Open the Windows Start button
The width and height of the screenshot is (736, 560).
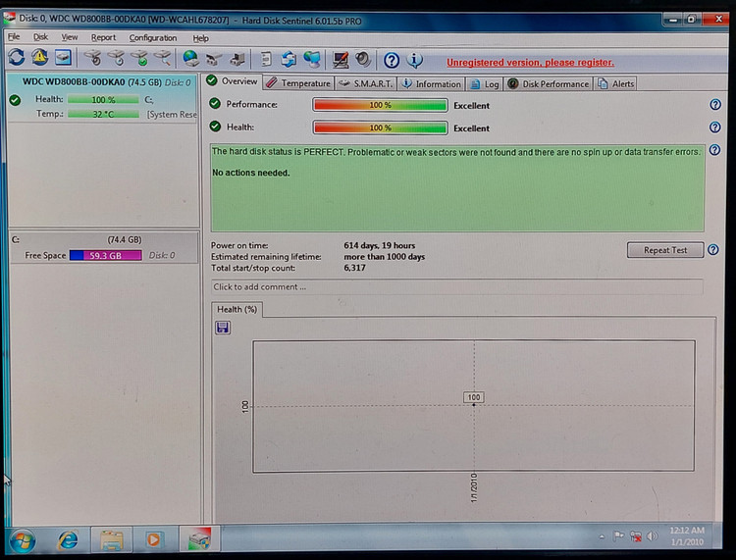pyautogui.click(x=22, y=540)
